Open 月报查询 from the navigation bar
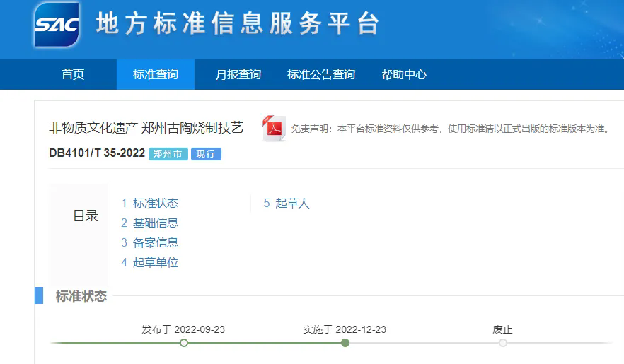The image size is (624, 364). [x=238, y=75]
